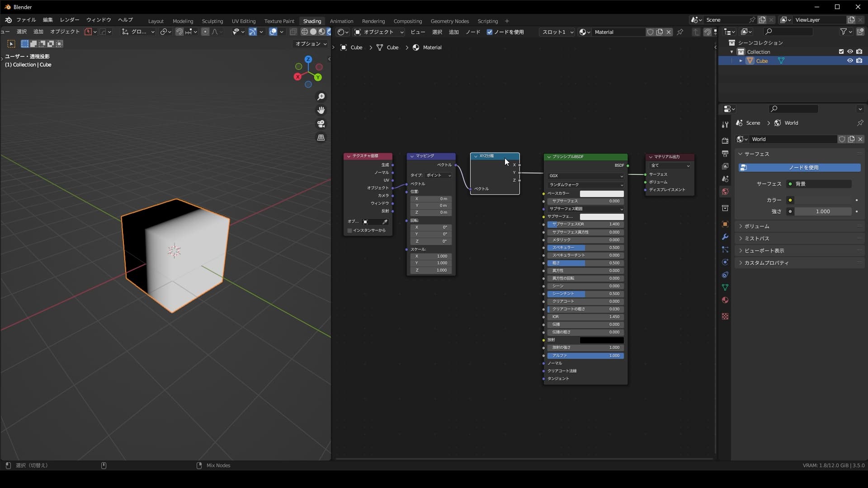This screenshot has width=868, height=488.
Task: Select the Physics Properties icon
Action: (725, 263)
